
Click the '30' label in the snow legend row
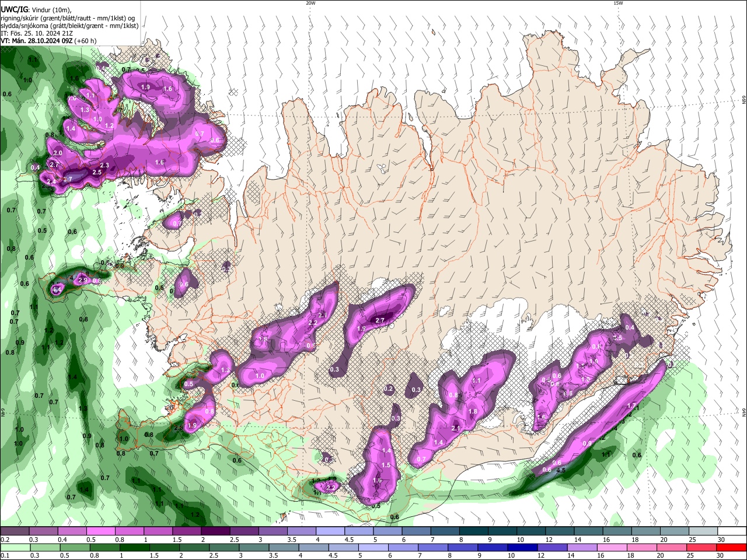click(x=721, y=540)
